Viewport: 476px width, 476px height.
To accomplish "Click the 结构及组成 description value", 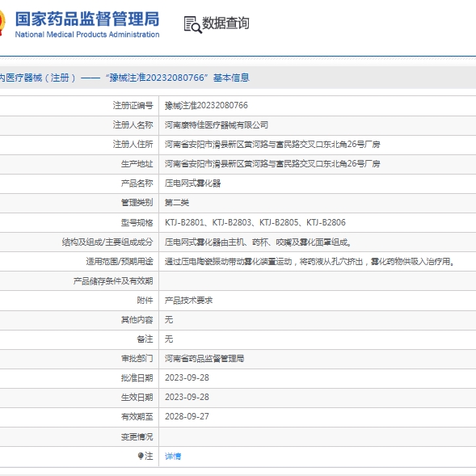I will click(259, 242).
